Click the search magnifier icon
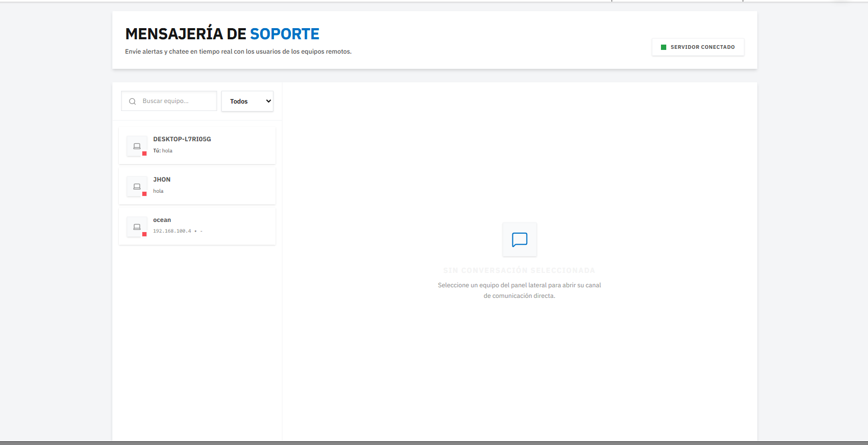 pyautogui.click(x=132, y=101)
